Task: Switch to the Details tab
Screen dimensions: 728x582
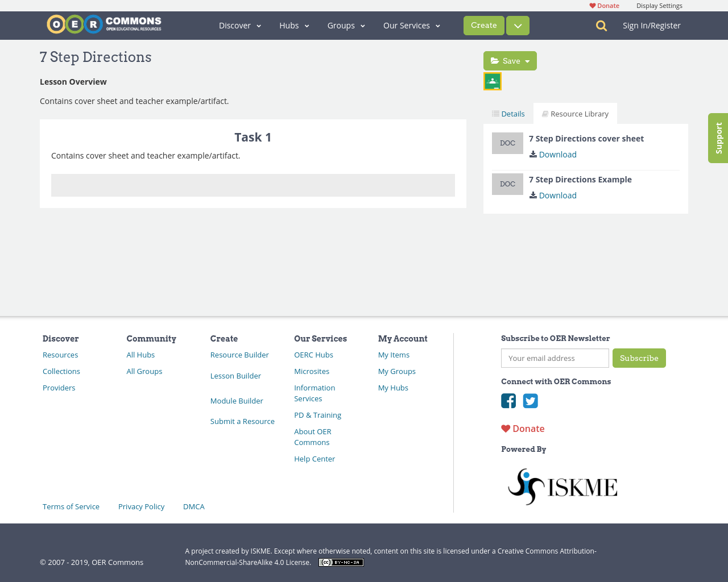Action: point(508,113)
